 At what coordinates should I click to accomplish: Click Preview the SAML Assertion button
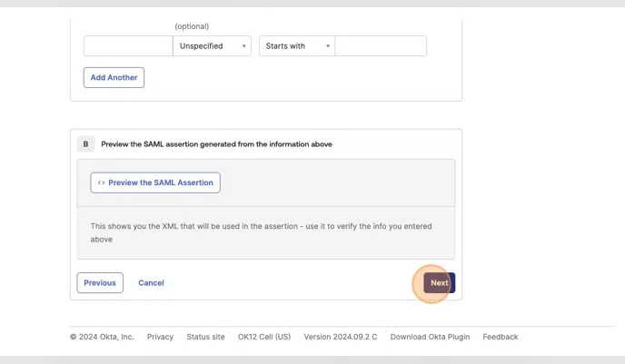155,182
